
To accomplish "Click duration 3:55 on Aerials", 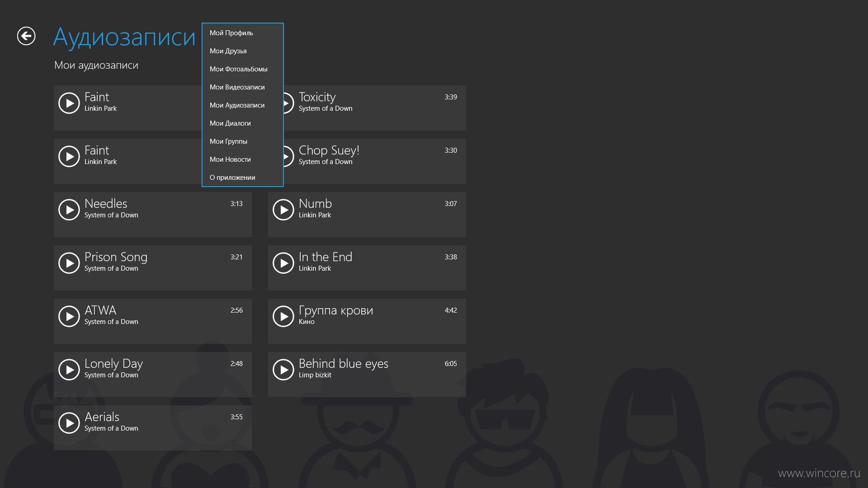I will pyautogui.click(x=236, y=417).
